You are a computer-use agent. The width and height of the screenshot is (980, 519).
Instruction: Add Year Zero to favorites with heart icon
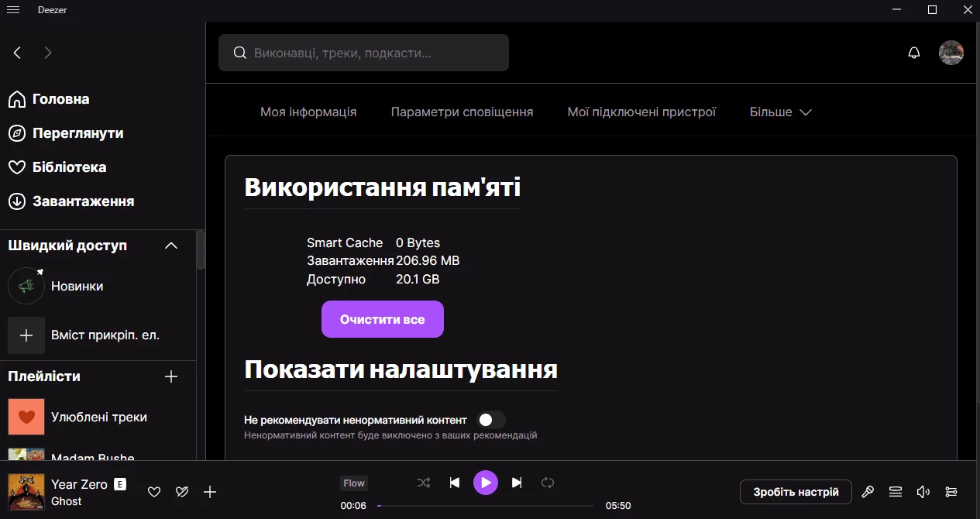(154, 492)
